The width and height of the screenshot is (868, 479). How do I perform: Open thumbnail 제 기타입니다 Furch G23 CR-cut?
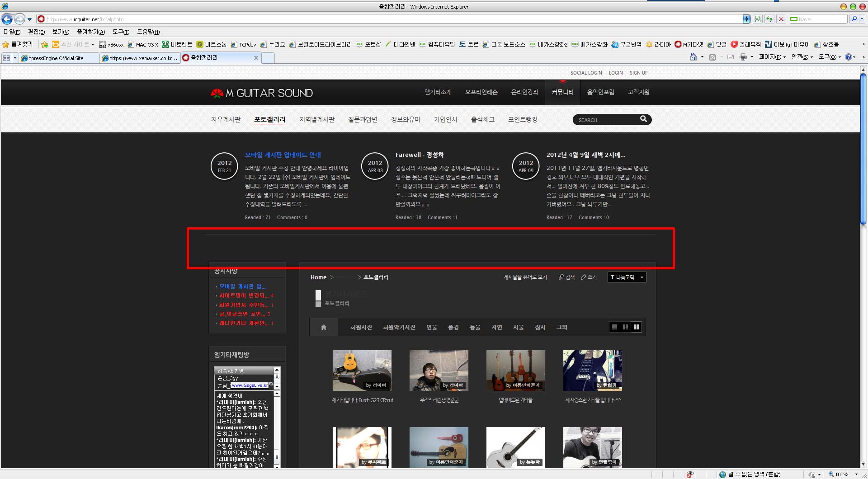362,371
